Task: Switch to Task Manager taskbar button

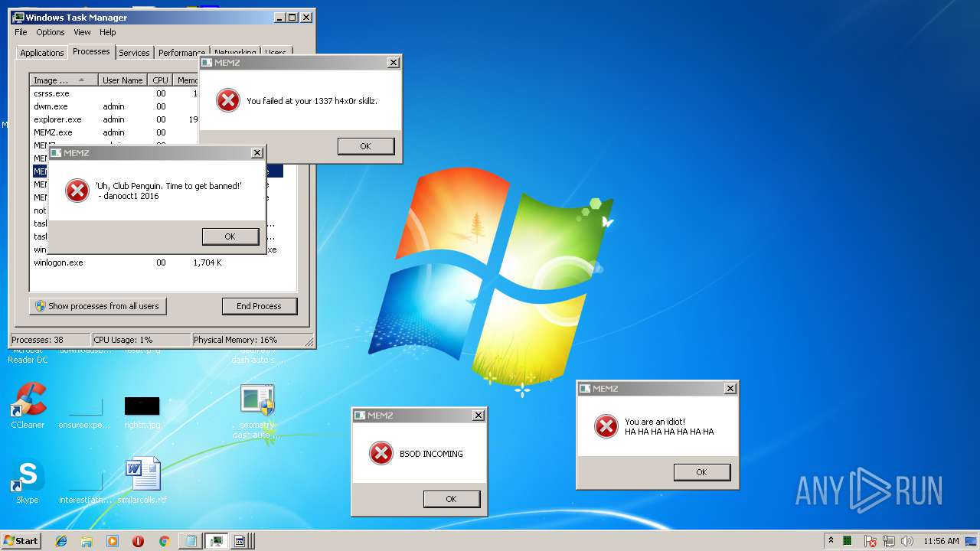Action: [216, 541]
